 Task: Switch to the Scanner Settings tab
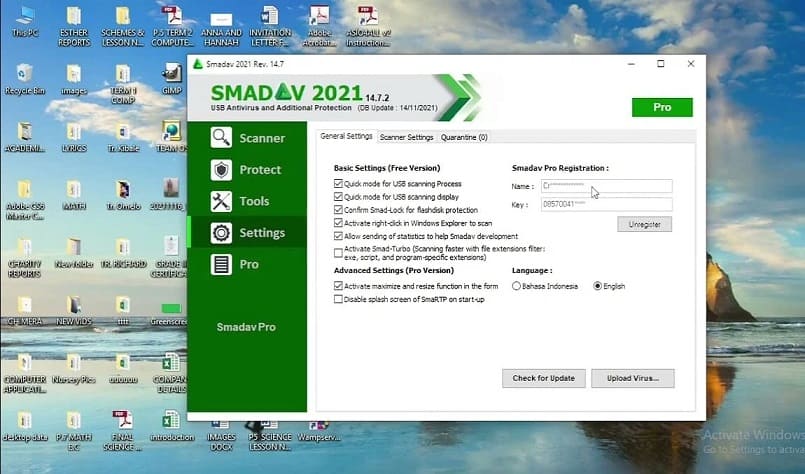(x=407, y=137)
